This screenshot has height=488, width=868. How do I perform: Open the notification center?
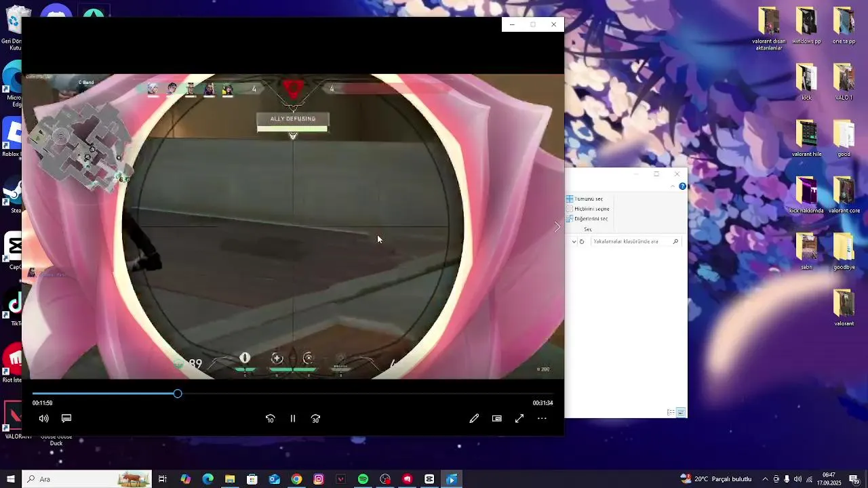tap(854, 479)
